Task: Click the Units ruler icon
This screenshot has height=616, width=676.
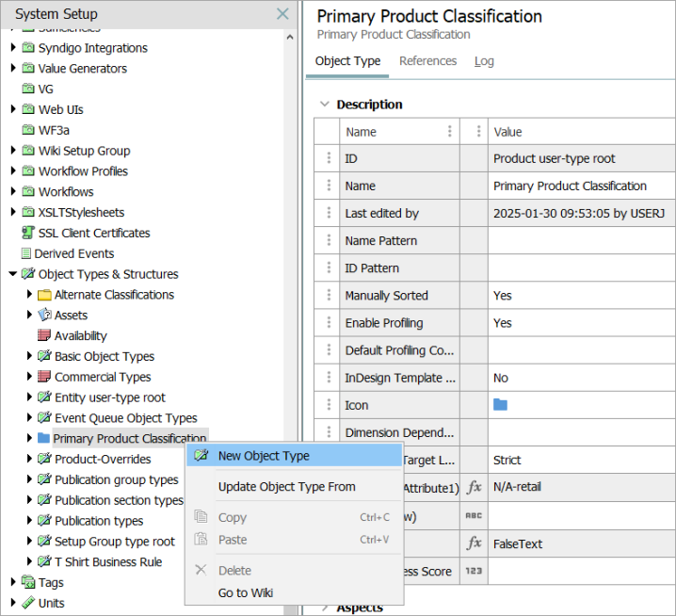Action: pos(28,604)
